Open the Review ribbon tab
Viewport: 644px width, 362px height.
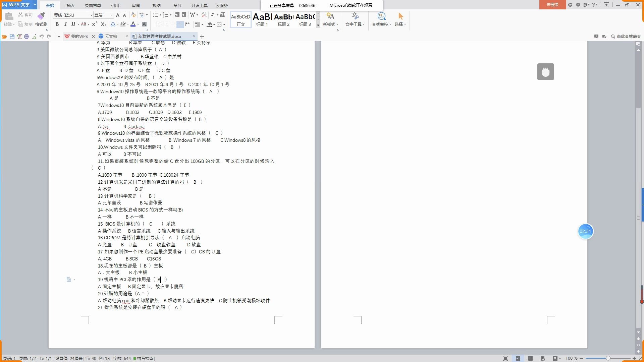[x=136, y=5]
